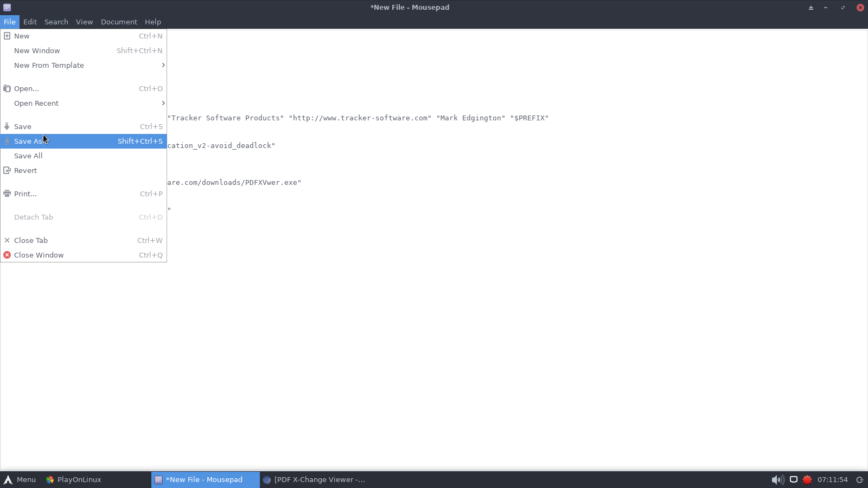
Task: Open the Document menu
Action: pos(119,22)
